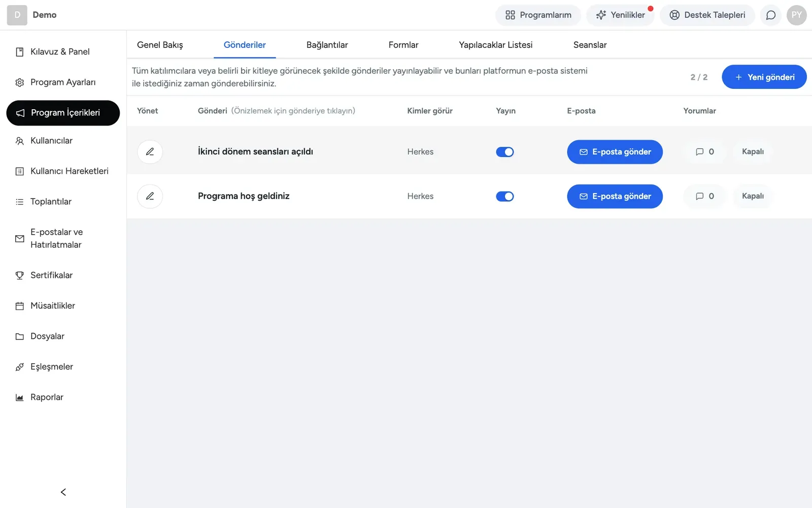This screenshot has width=812, height=508.
Task: Open Kullanıcılar users icon
Action: pyautogui.click(x=20, y=141)
